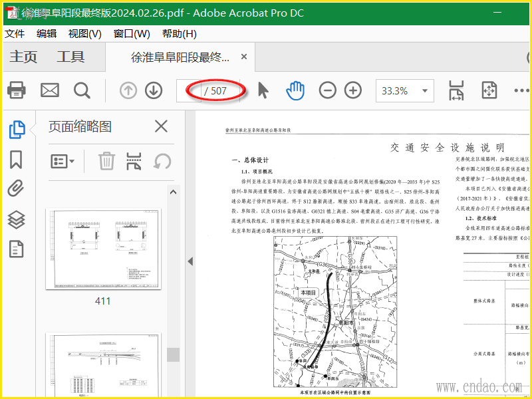Collapse the left navigation pane arrow
Viewport: 532px width, 399px height.
tap(190, 261)
